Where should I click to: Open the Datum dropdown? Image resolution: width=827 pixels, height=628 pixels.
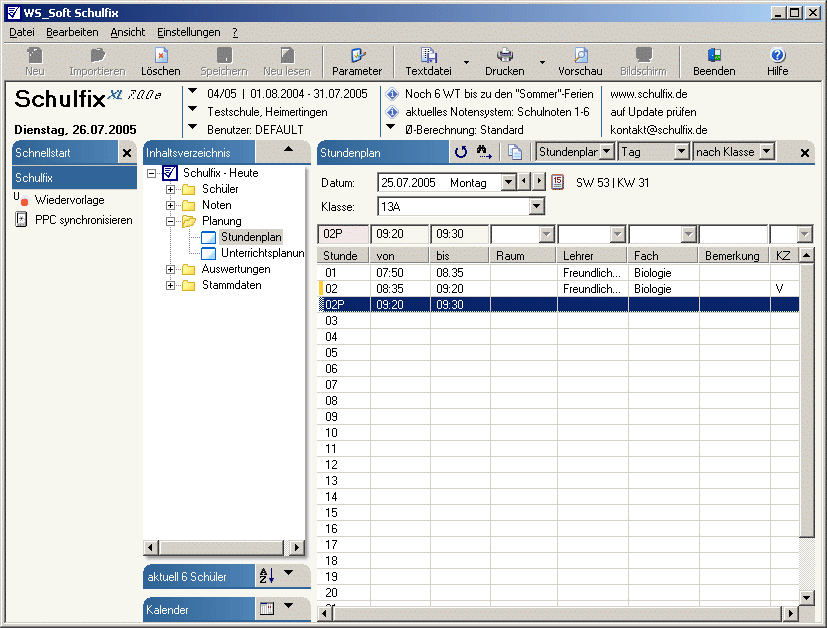(x=508, y=182)
